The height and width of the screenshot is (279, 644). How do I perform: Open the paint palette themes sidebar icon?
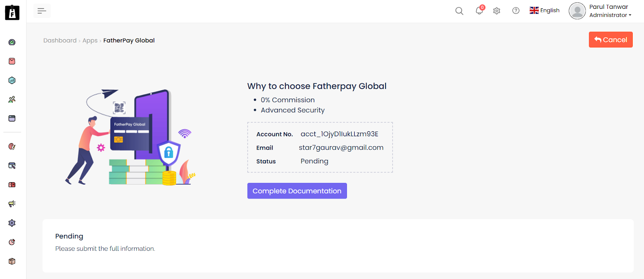(12, 147)
